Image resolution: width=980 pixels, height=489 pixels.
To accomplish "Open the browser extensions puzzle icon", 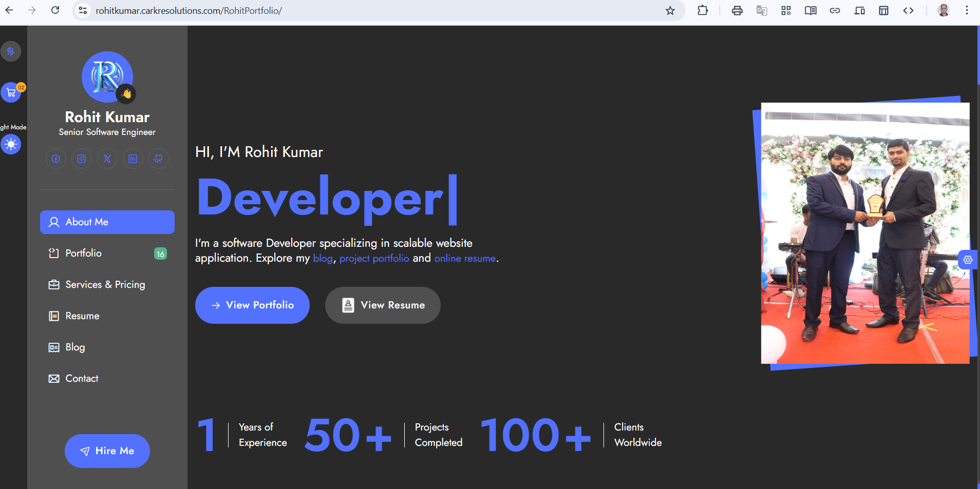I will click(702, 11).
